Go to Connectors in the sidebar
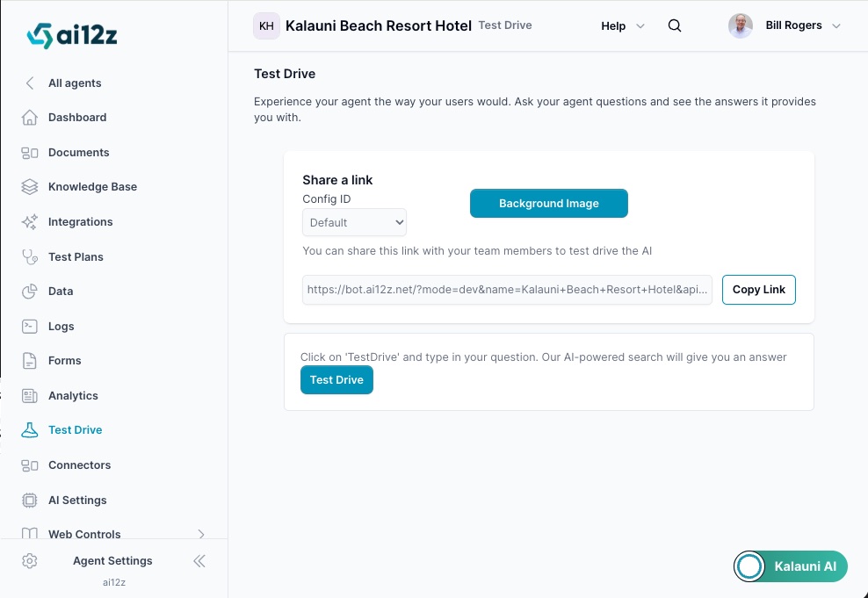 click(x=79, y=465)
